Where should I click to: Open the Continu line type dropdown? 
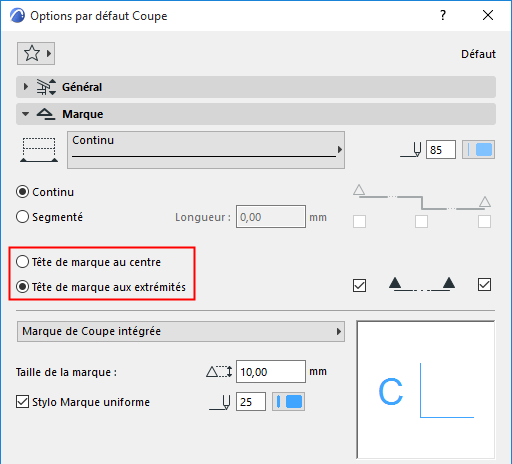pyautogui.click(x=206, y=150)
